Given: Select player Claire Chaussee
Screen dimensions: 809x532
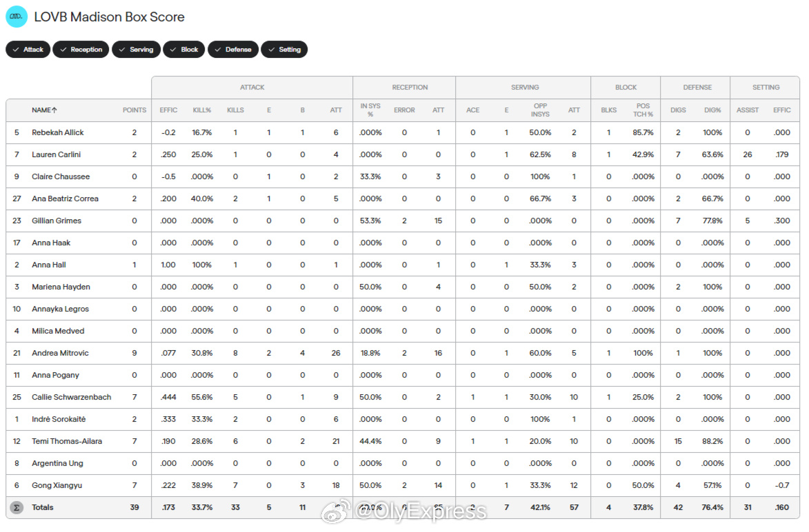Looking at the screenshot, I should tap(61, 177).
